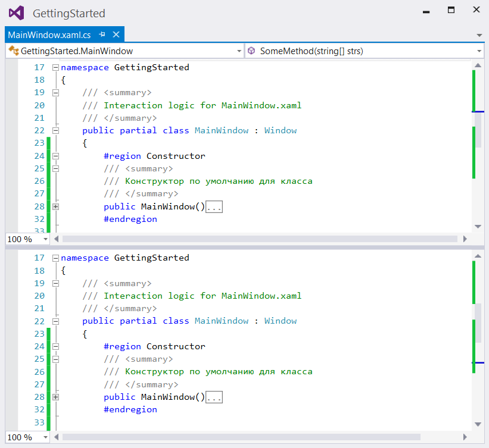Click the purple cube icon beside SomeMethod
This screenshot has height=448, width=489.
(x=251, y=51)
